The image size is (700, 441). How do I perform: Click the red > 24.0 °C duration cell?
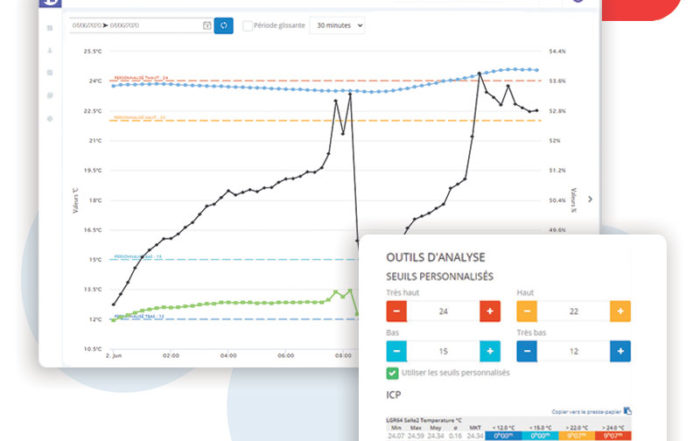click(x=613, y=436)
